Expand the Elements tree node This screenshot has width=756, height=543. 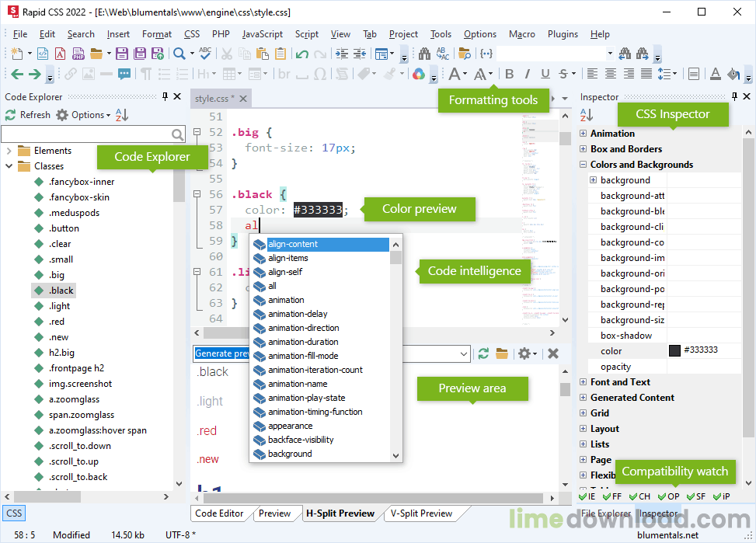point(9,151)
